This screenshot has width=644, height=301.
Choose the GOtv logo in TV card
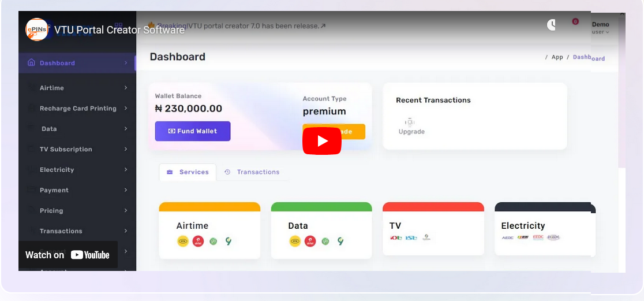[x=395, y=237]
